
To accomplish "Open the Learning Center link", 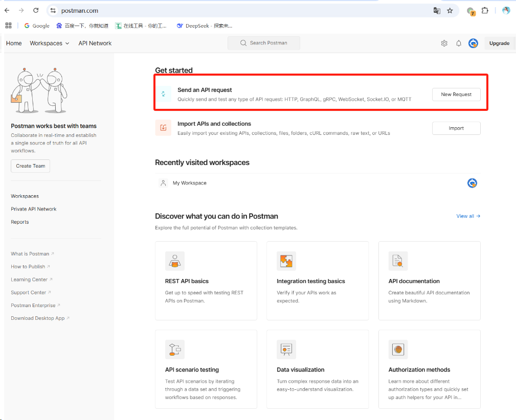I will point(32,279).
